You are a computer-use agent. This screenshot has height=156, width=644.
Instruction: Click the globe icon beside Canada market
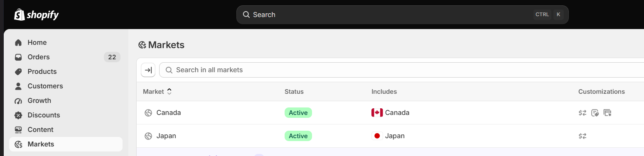pyautogui.click(x=148, y=113)
